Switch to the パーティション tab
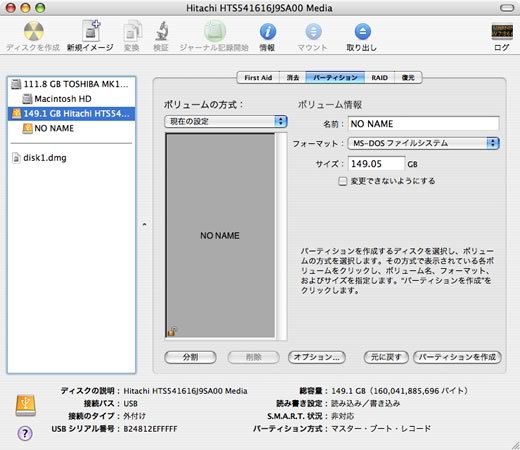520x450 pixels. pos(335,78)
